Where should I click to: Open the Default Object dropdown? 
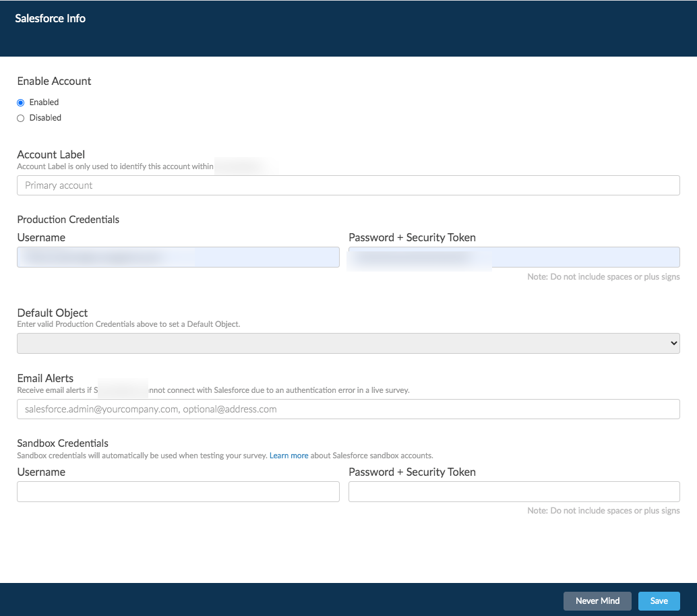pyautogui.click(x=348, y=343)
